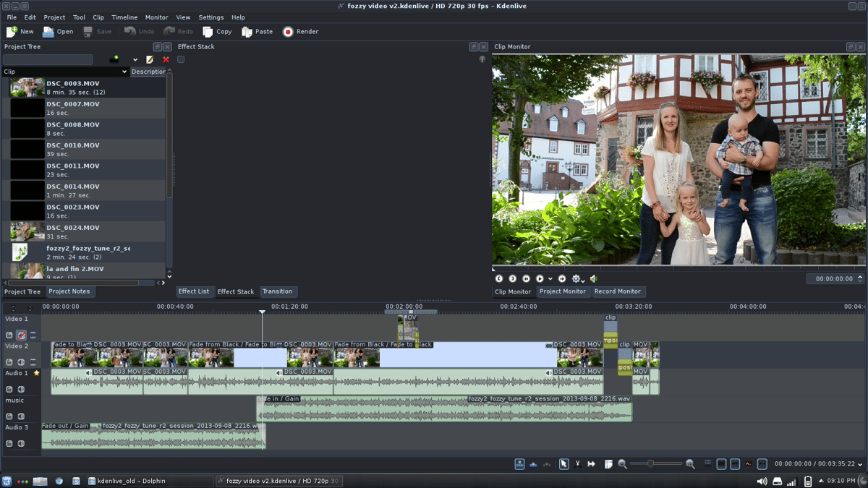
Task: Click the edit clip pencil icon
Action: (150, 60)
